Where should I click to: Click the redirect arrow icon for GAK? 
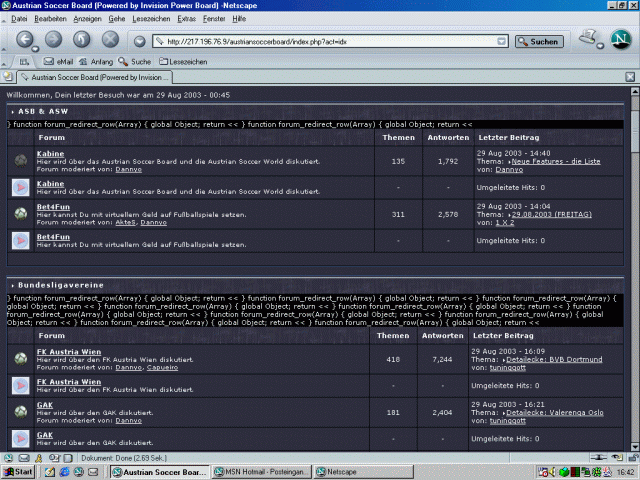click(20, 439)
